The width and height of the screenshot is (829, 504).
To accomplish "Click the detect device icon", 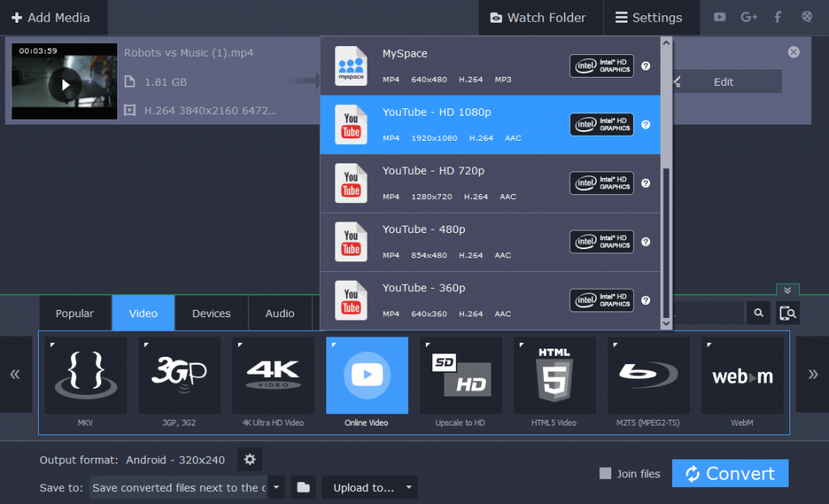I will click(x=788, y=313).
